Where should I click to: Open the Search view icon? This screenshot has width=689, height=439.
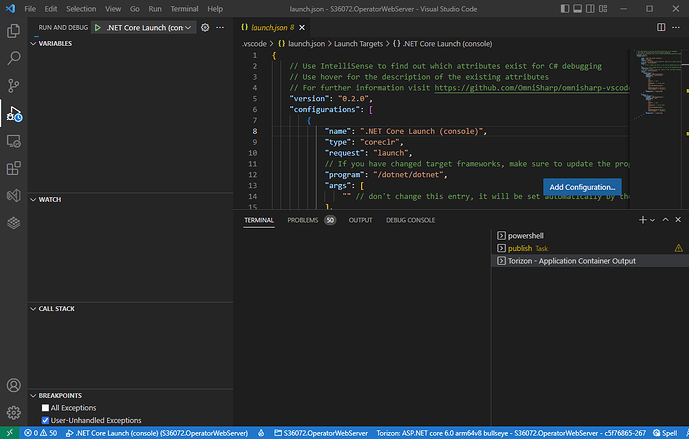tap(14, 58)
